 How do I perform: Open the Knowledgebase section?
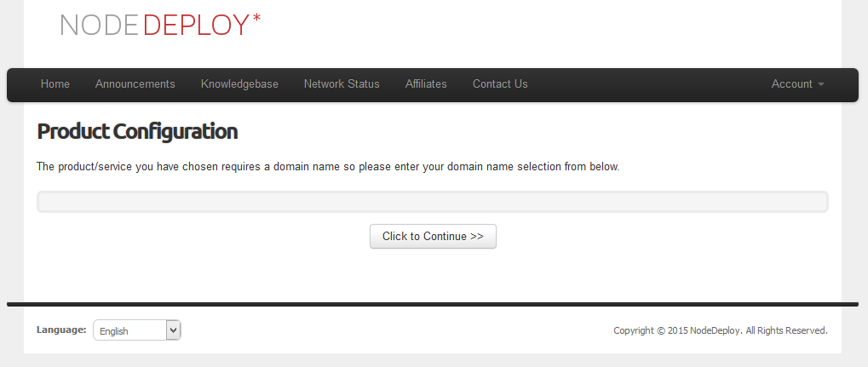pyautogui.click(x=239, y=84)
